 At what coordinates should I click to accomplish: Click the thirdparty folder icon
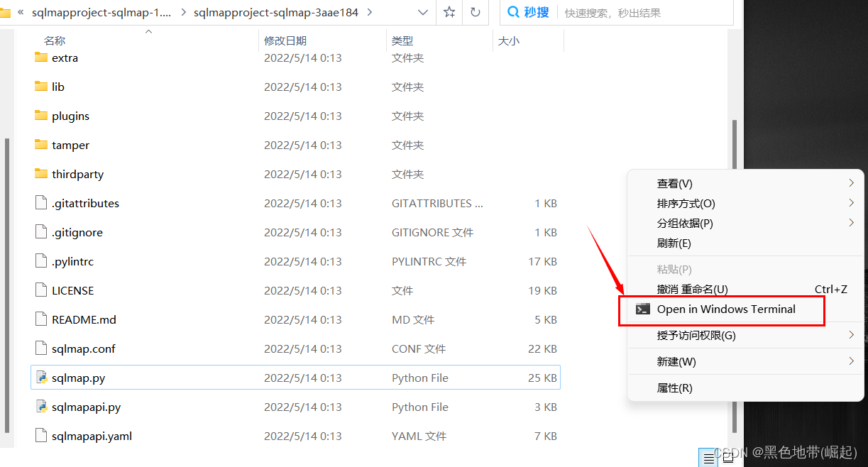point(40,174)
